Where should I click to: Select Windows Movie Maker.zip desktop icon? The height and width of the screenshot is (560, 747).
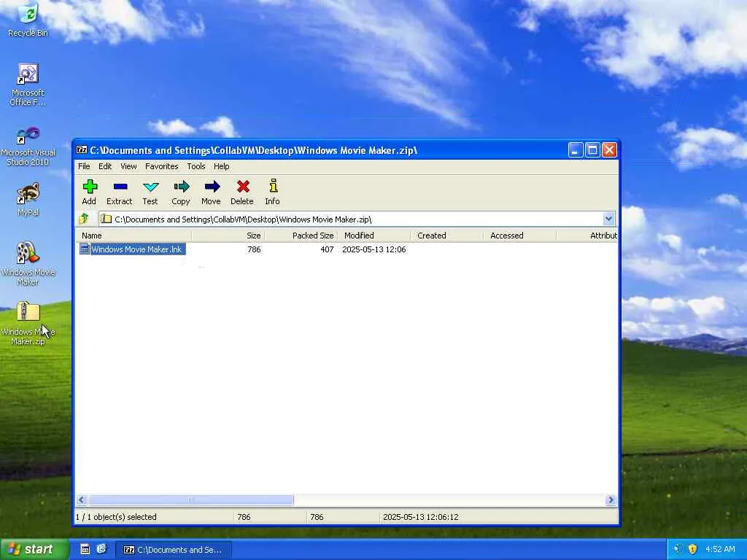point(28,324)
